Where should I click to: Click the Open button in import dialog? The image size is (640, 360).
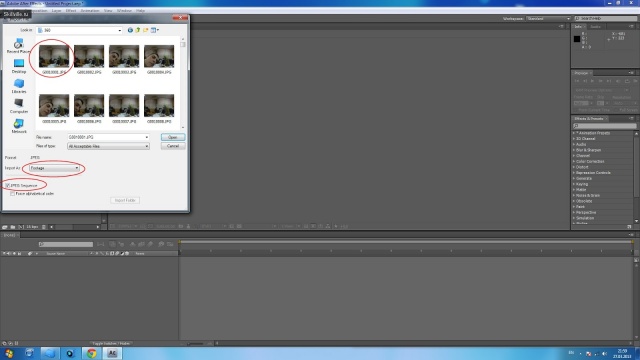click(173, 137)
